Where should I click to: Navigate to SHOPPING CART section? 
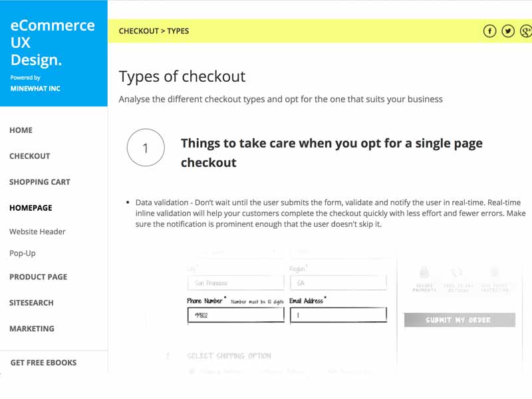40,182
